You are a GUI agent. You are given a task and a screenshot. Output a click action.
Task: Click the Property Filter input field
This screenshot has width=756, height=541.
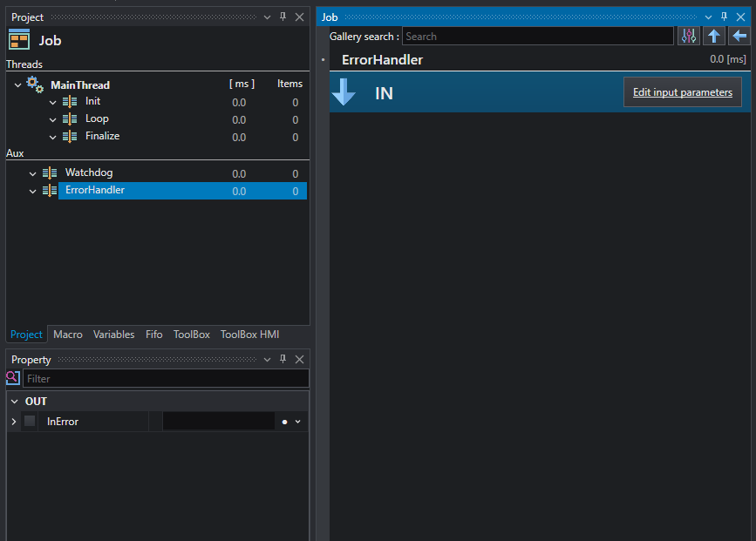166,379
